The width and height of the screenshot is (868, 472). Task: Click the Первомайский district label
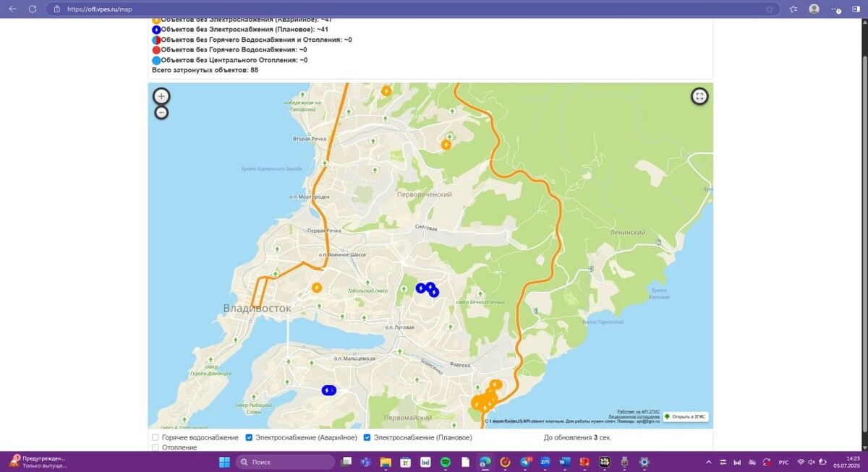point(409,419)
